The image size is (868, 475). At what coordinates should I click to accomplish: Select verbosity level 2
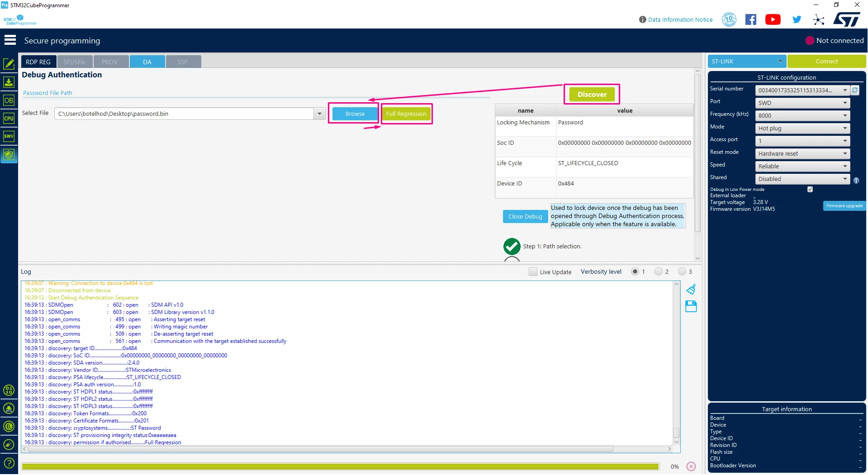point(659,272)
